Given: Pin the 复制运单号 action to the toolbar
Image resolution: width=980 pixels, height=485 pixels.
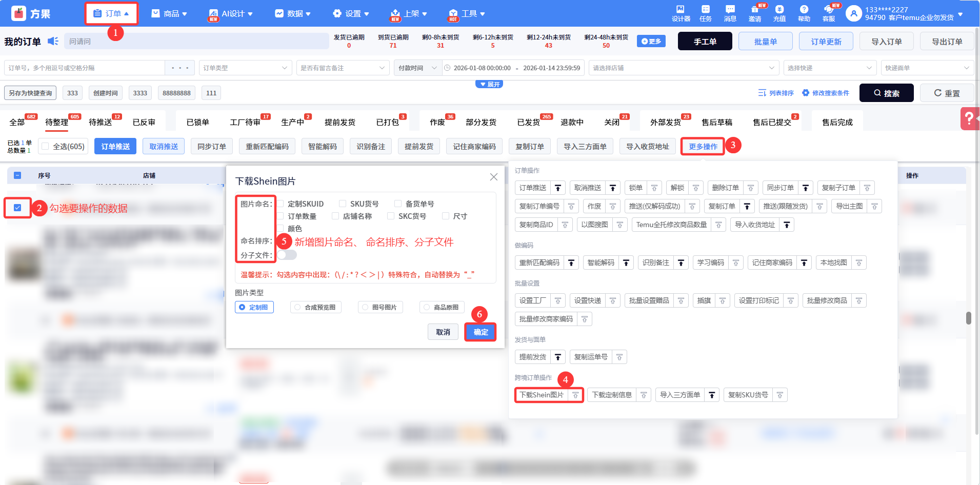Looking at the screenshot, I should tap(619, 357).
